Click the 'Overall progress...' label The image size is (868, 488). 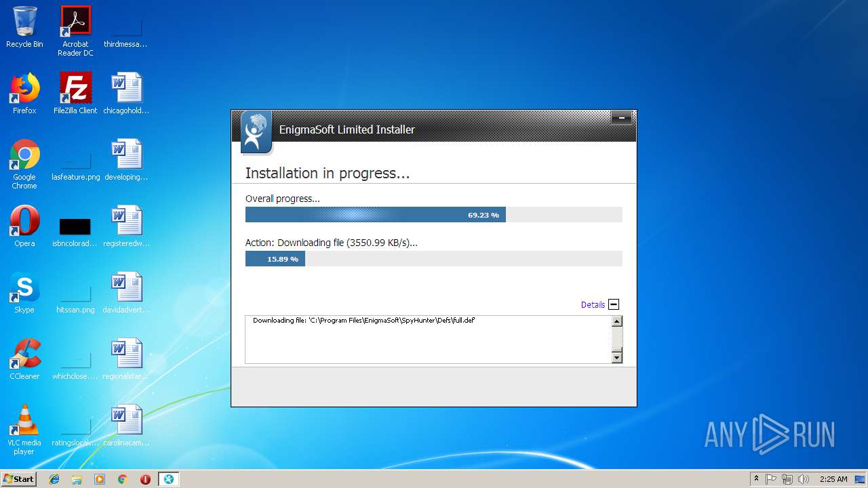point(282,199)
